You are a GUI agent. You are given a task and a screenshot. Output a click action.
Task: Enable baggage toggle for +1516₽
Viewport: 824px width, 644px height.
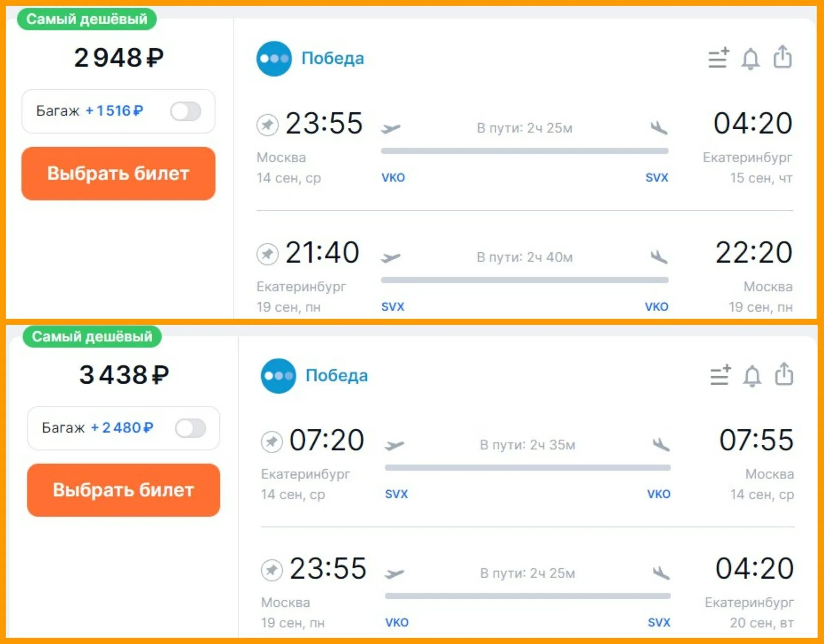tap(186, 111)
